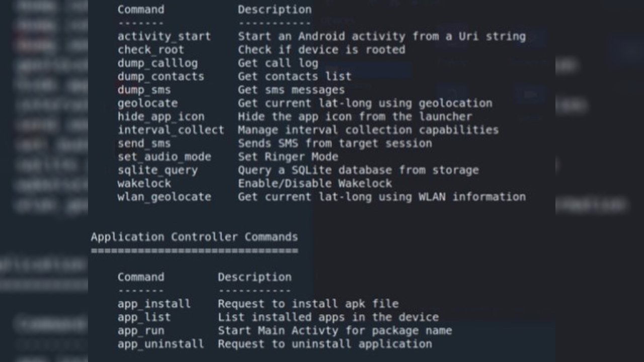Click the hide_app_icon command
This screenshot has width=644, height=362.
[161, 117]
